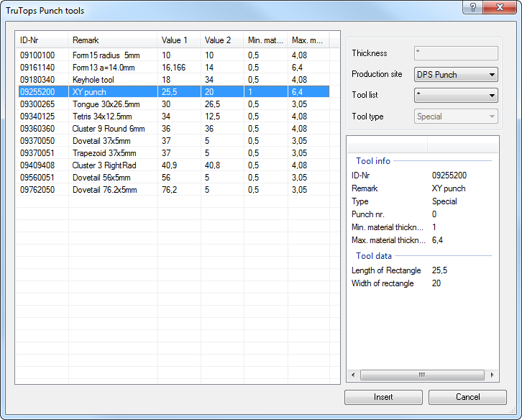Expand the Tool list dropdown
This screenshot has height=420, width=522.
[x=456, y=95]
